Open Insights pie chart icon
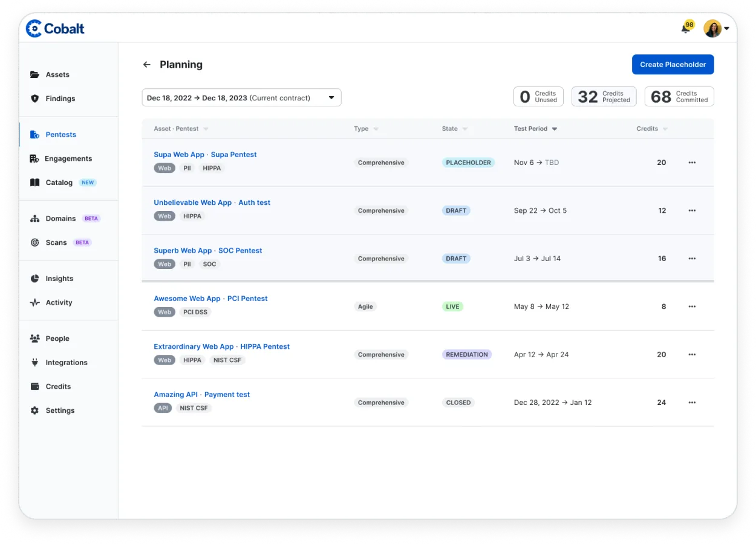This screenshot has width=756, height=544. point(34,279)
